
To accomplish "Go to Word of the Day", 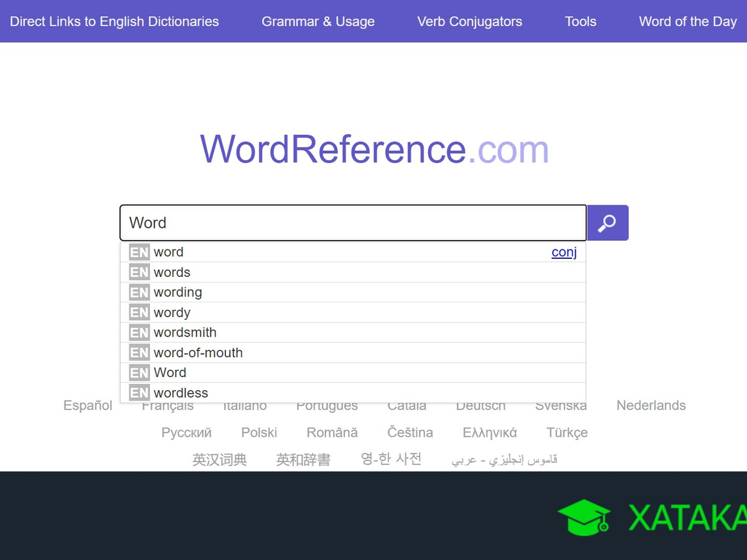I will [687, 21].
